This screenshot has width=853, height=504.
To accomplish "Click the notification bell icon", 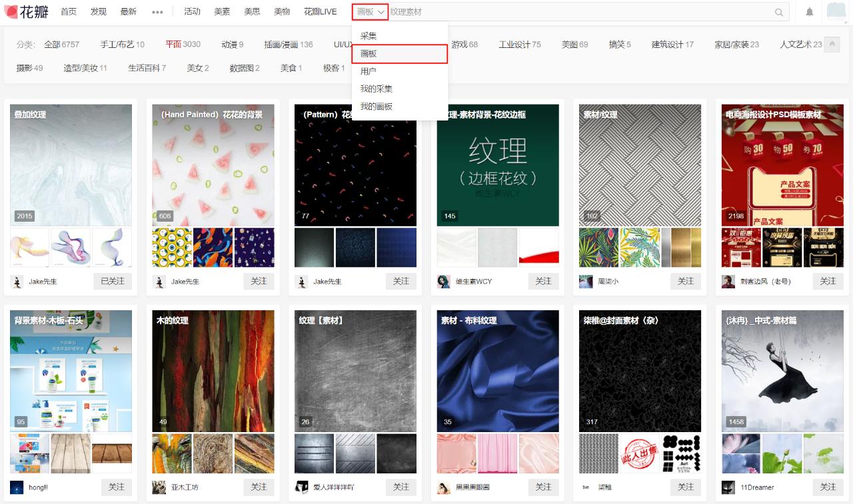I will [808, 11].
